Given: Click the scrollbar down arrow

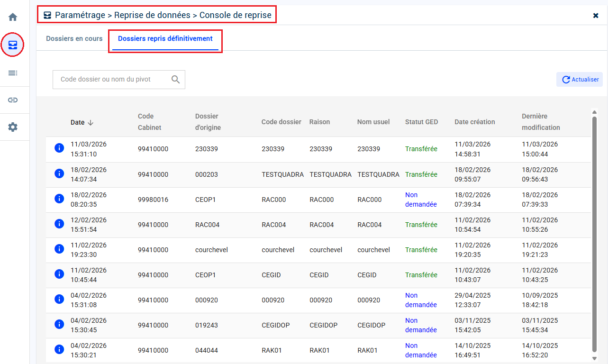Looking at the screenshot, I should tap(594, 359).
